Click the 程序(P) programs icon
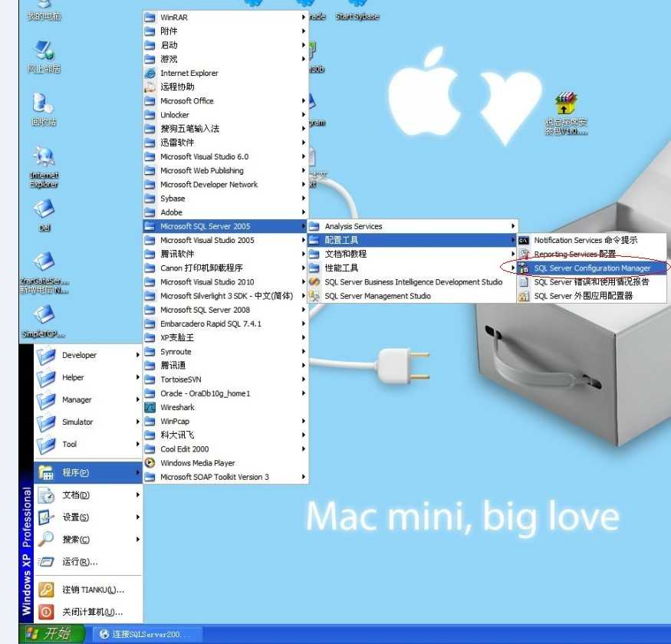The height and width of the screenshot is (644, 671). 46,472
